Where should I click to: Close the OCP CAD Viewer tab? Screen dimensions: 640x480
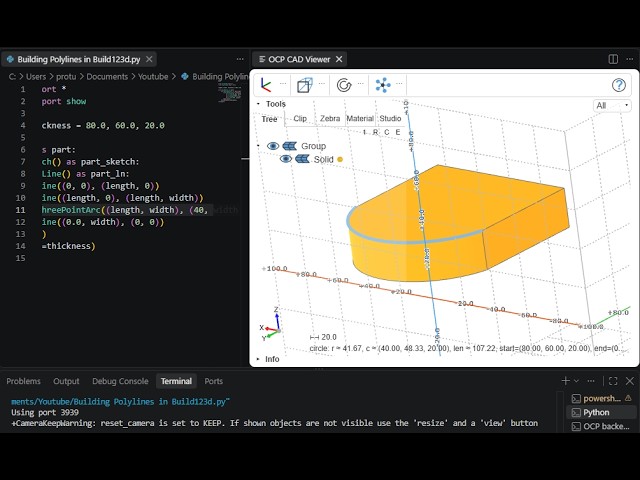339,59
